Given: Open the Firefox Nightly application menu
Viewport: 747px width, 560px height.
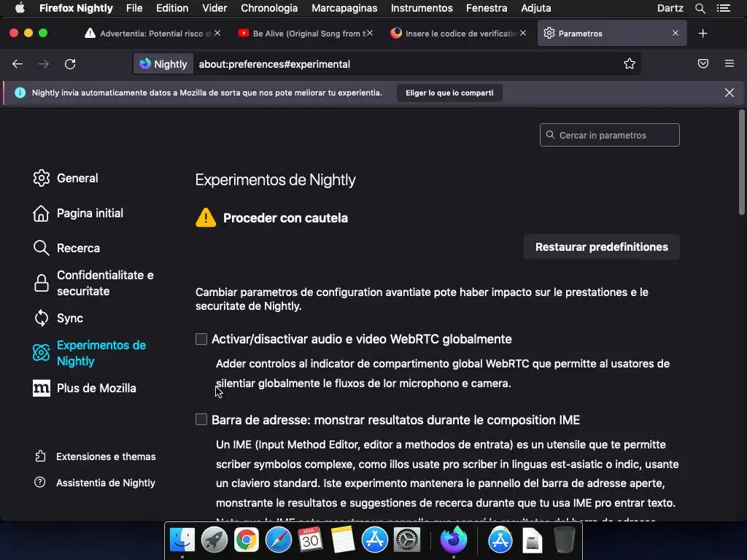Looking at the screenshot, I should pos(76,8).
